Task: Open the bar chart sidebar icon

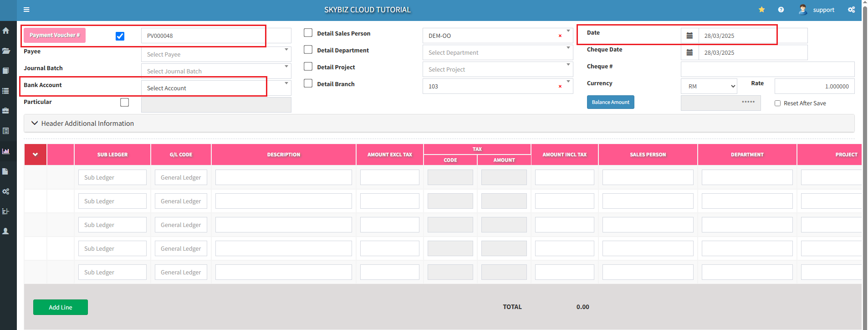Action: coord(6,151)
